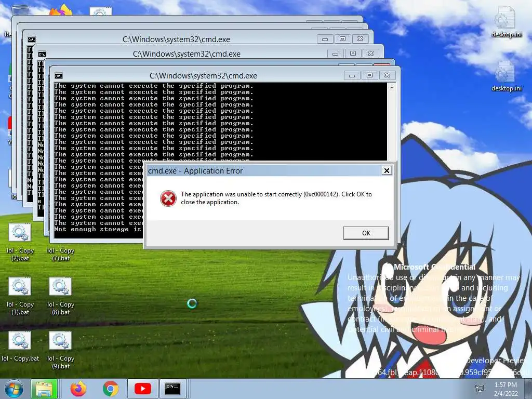Image resolution: width=532 pixels, height=399 pixels.
Task: Click the front cmd.exe window title bar text
Action: pyautogui.click(x=203, y=76)
